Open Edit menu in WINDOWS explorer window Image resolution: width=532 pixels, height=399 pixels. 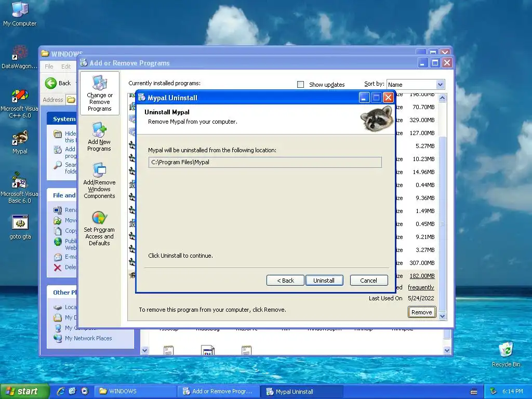[x=66, y=66]
